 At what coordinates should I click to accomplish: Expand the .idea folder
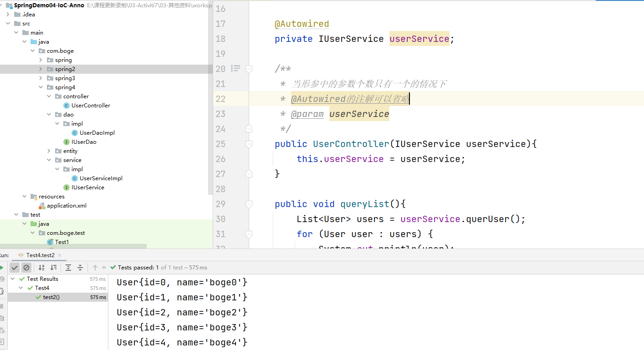coord(8,15)
